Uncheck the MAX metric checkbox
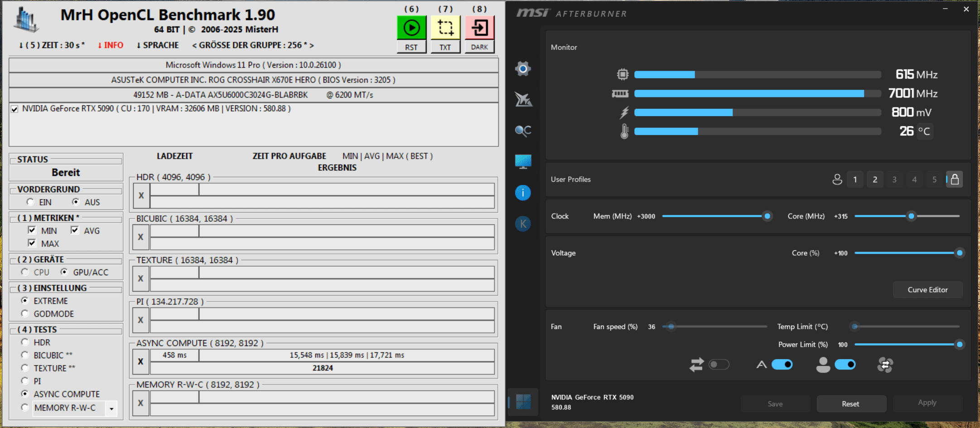This screenshot has width=980, height=428. tap(32, 243)
